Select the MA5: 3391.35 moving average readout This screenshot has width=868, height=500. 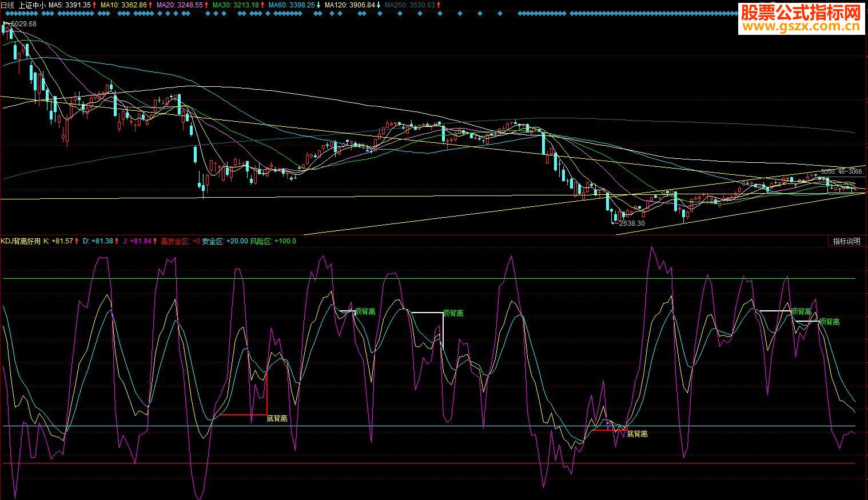(70, 5)
